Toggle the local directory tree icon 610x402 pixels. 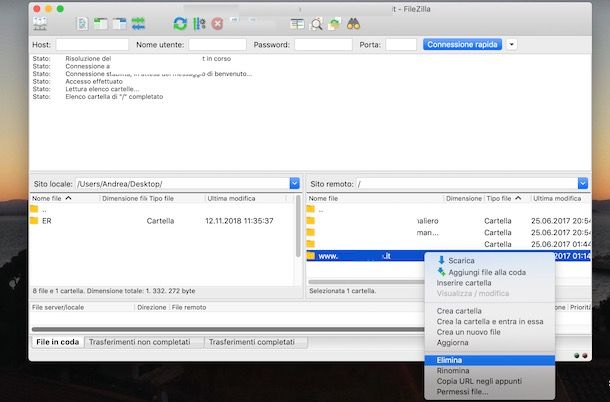101,24
